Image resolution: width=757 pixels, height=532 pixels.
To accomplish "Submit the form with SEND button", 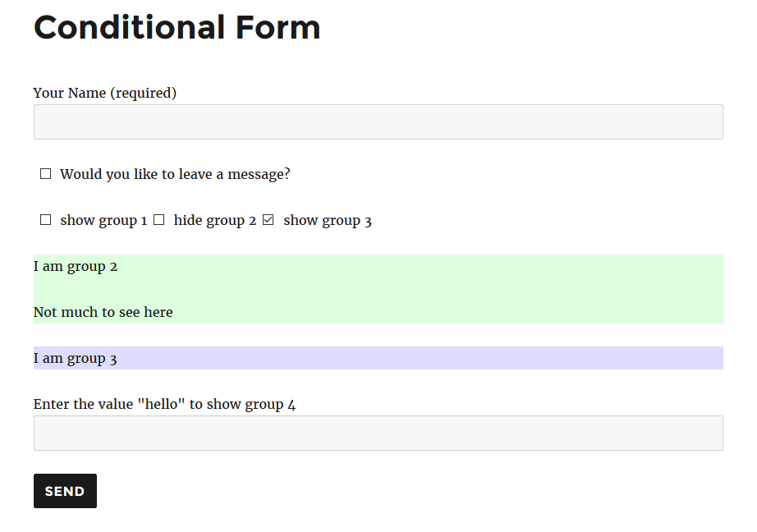I will pyautogui.click(x=65, y=491).
